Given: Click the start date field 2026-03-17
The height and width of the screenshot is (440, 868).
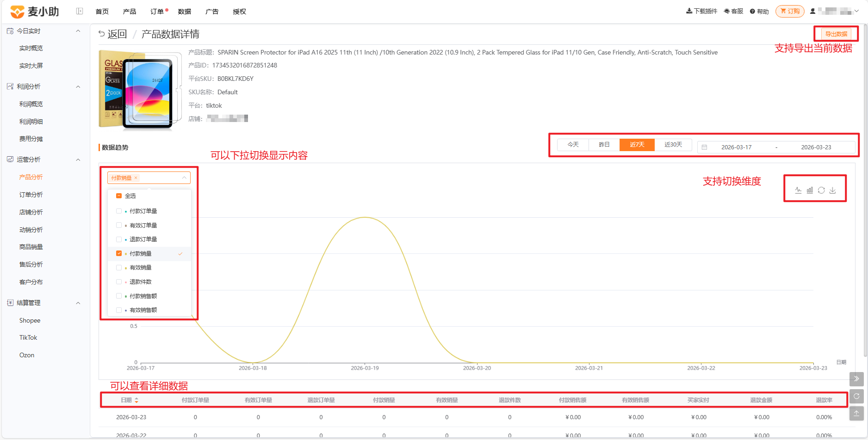Looking at the screenshot, I should pos(736,147).
